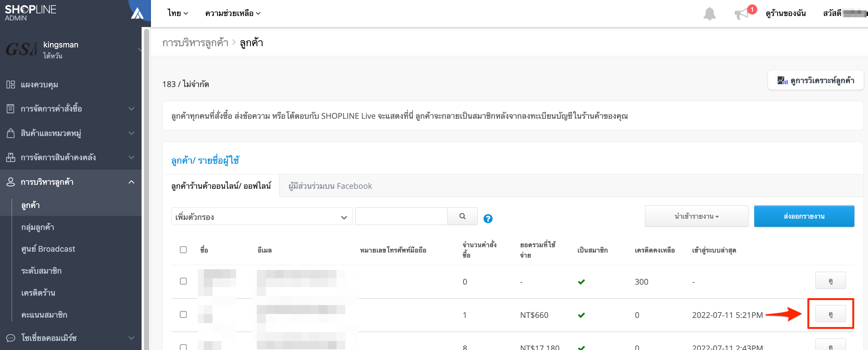Click the blue triangular logo icon
This screenshot has height=350, width=868.
(x=137, y=14)
